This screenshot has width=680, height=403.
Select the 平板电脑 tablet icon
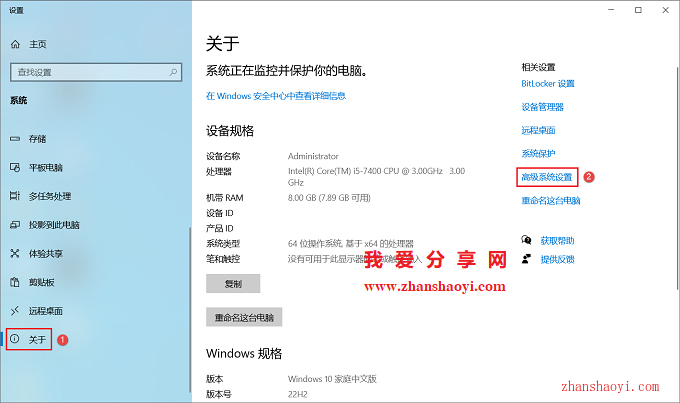[x=15, y=167]
